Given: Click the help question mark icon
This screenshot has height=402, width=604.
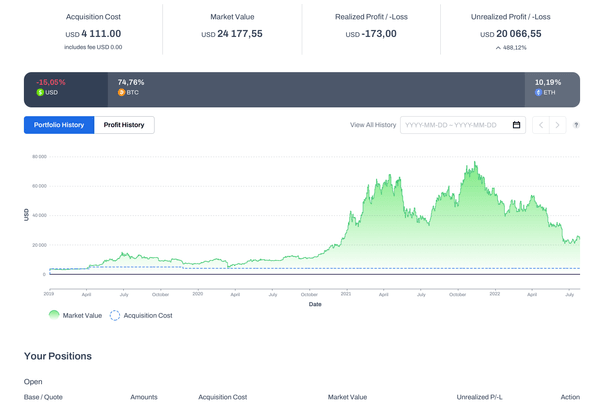Looking at the screenshot, I should (577, 125).
